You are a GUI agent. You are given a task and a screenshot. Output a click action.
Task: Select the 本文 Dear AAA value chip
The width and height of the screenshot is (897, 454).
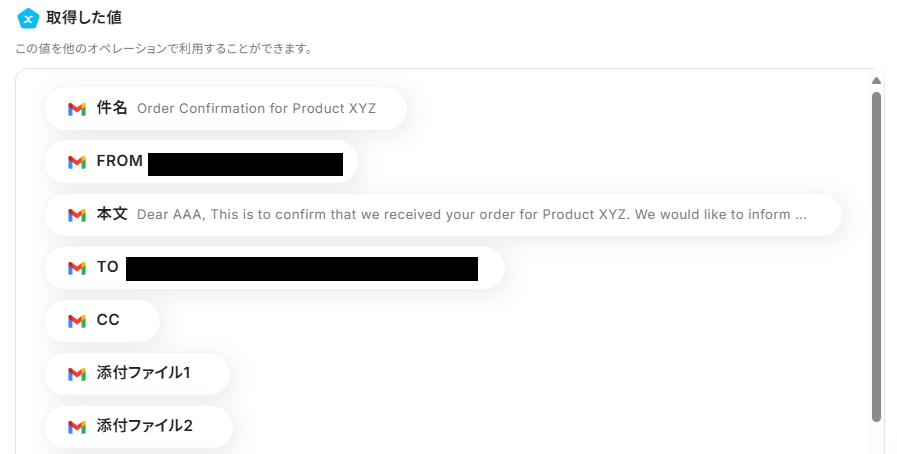[443, 215]
